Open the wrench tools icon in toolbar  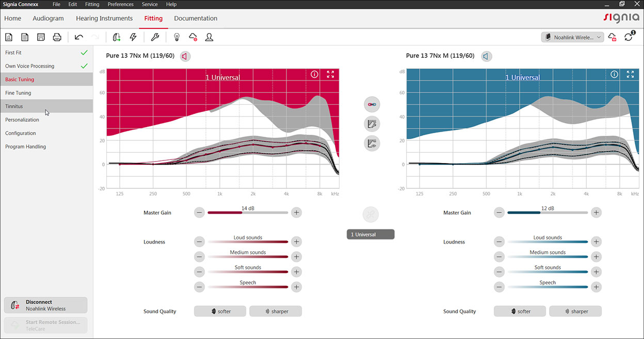pyautogui.click(x=155, y=37)
